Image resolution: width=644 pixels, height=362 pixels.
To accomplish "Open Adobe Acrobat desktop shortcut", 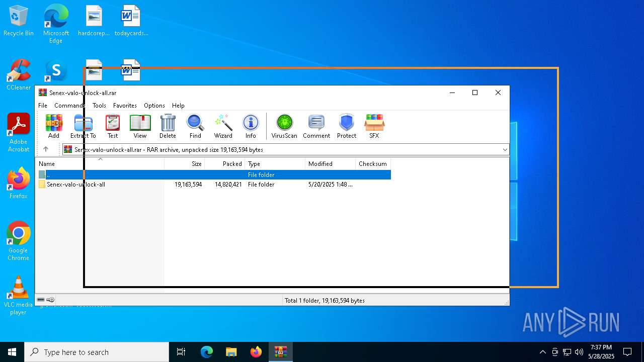I will point(19,133).
